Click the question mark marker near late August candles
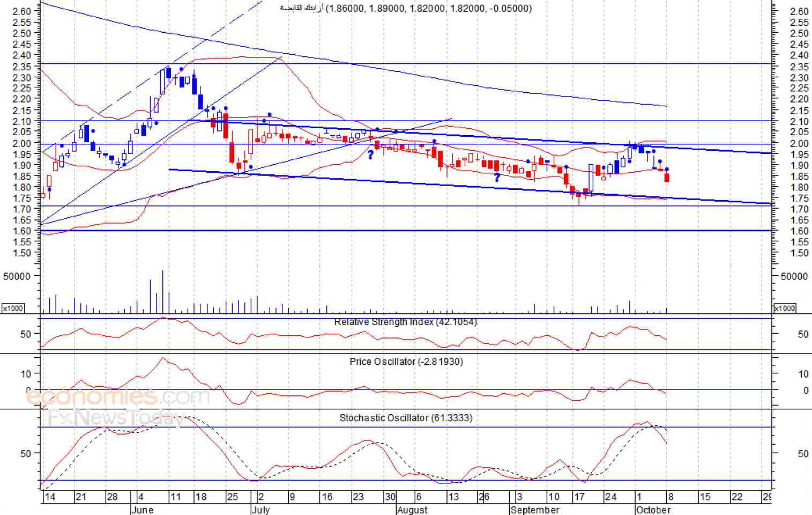The height and width of the screenshot is (515, 812). [497, 177]
